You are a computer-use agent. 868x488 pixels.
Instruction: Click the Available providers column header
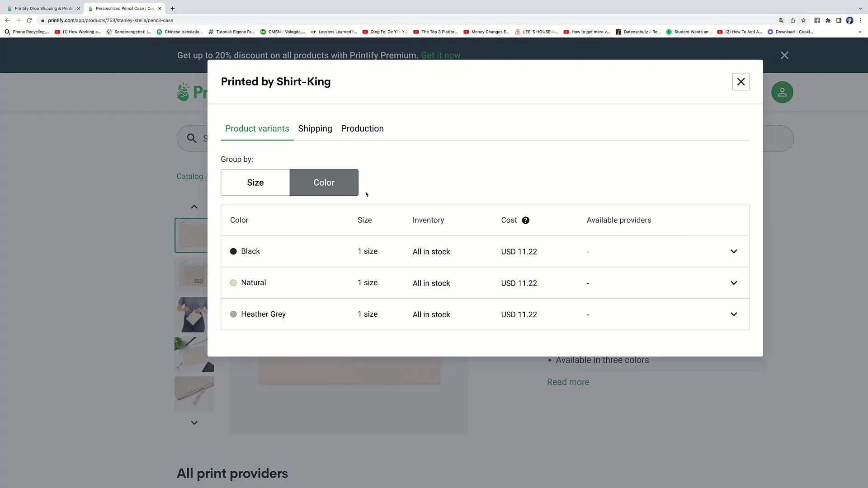point(619,221)
